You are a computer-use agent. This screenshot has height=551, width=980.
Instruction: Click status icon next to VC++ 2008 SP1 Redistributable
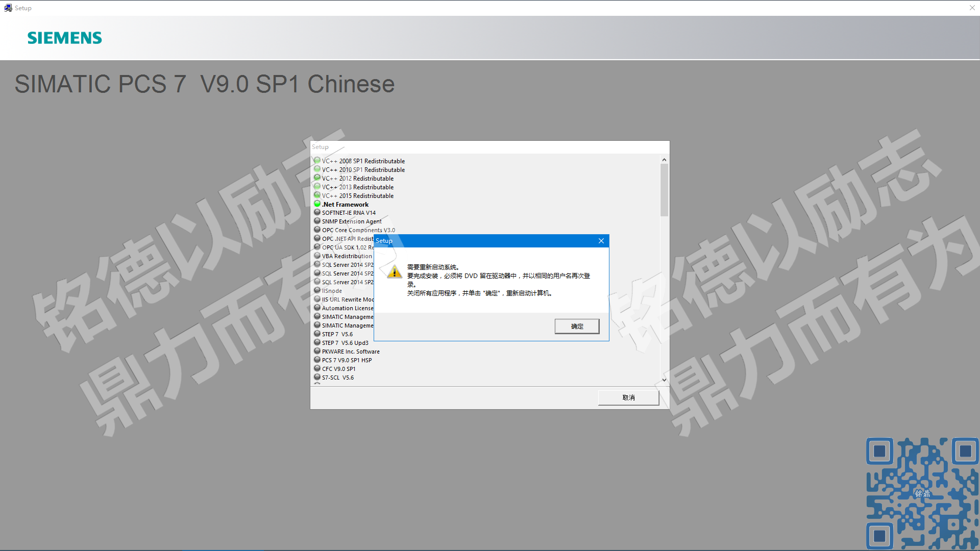pos(317,161)
